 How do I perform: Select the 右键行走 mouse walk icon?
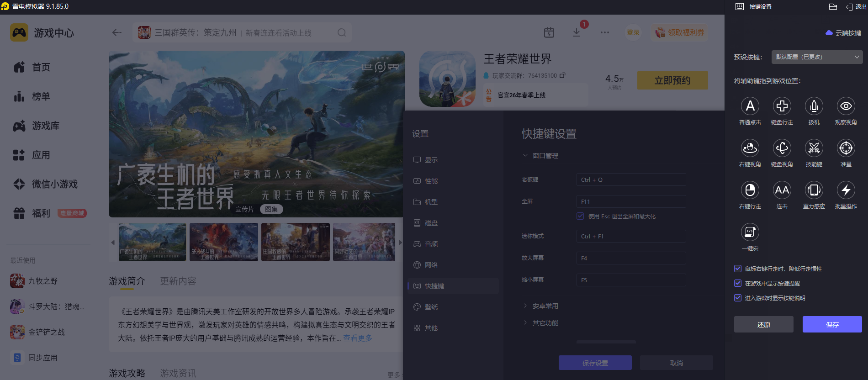750,190
